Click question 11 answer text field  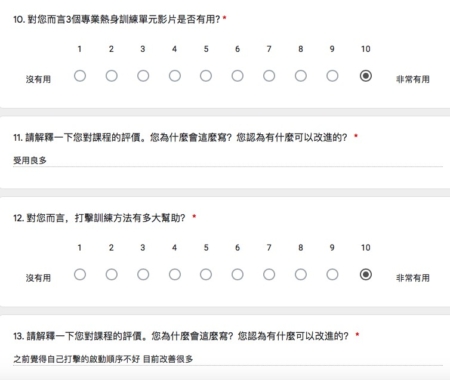click(228, 160)
